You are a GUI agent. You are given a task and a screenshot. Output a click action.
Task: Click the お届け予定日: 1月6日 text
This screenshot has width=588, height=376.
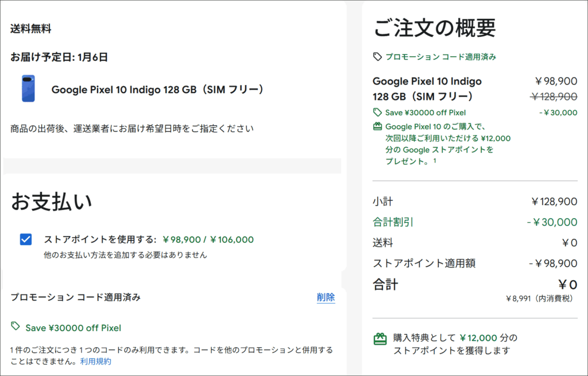pos(59,57)
